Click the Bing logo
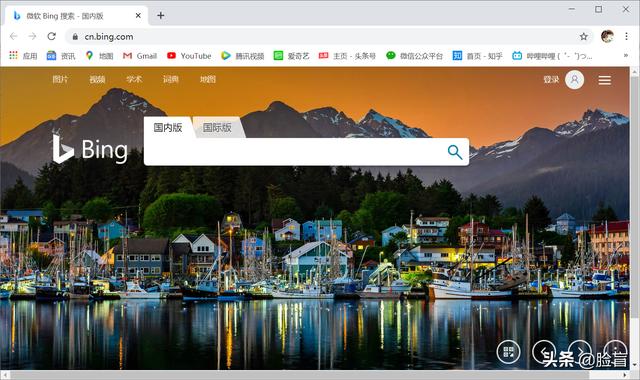Screen dimensions: 640x380 [90, 148]
